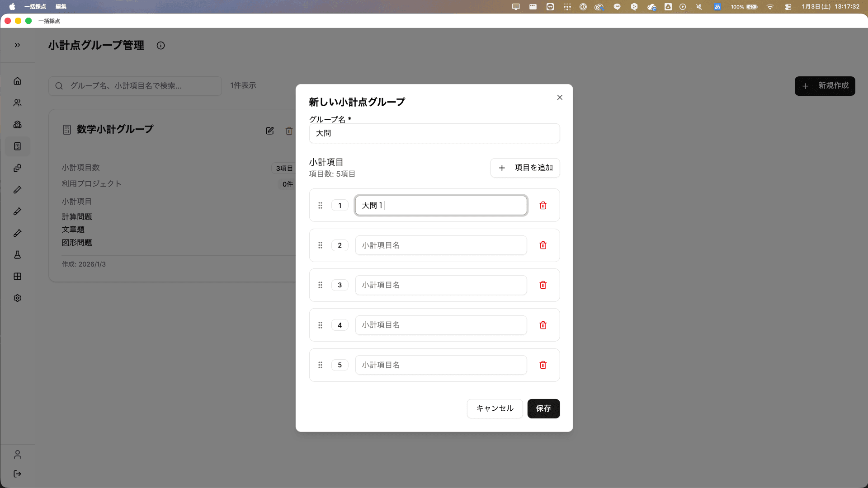Save the new group with 保存
Viewport: 868px width, 488px height.
[x=543, y=408]
